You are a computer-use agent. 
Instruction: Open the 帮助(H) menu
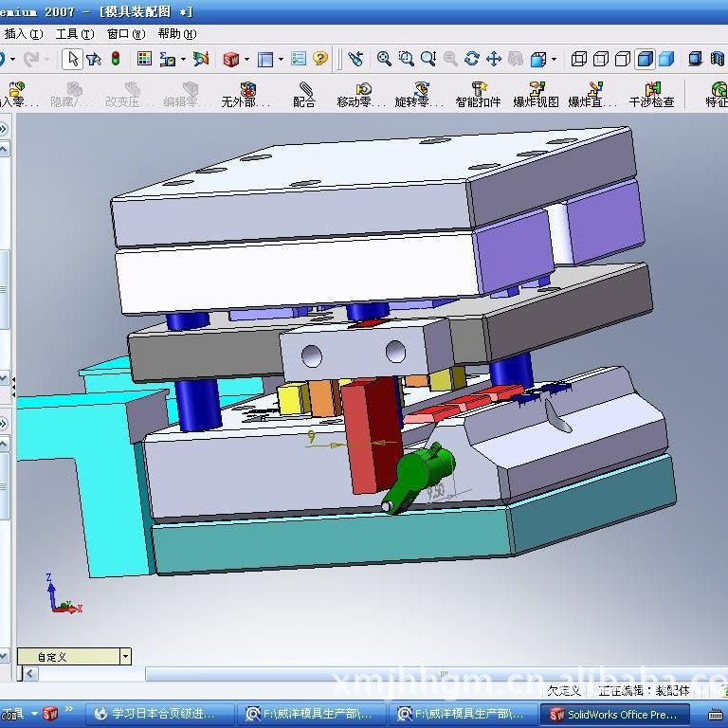click(176, 33)
